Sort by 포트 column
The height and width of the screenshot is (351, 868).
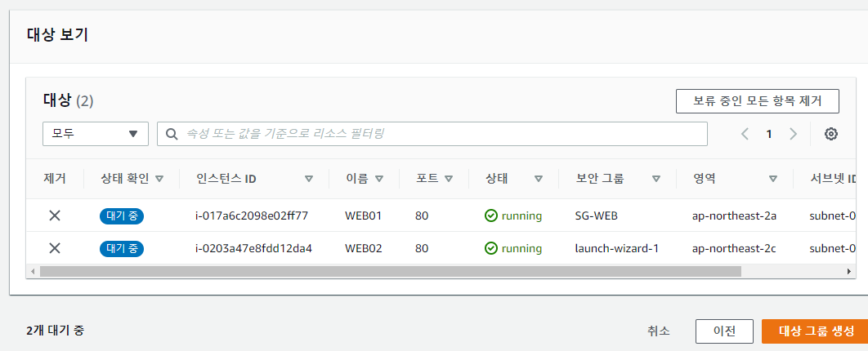[x=449, y=179]
